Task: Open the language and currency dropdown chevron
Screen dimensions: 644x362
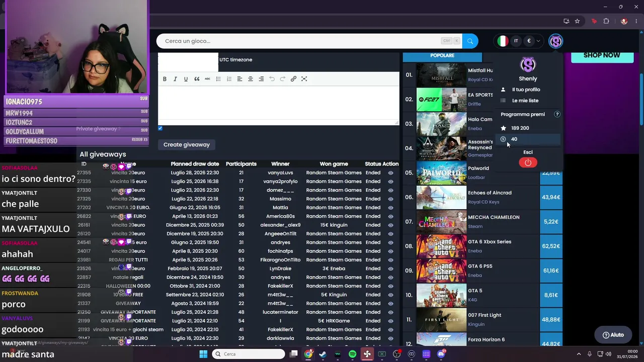Action: [538, 41]
